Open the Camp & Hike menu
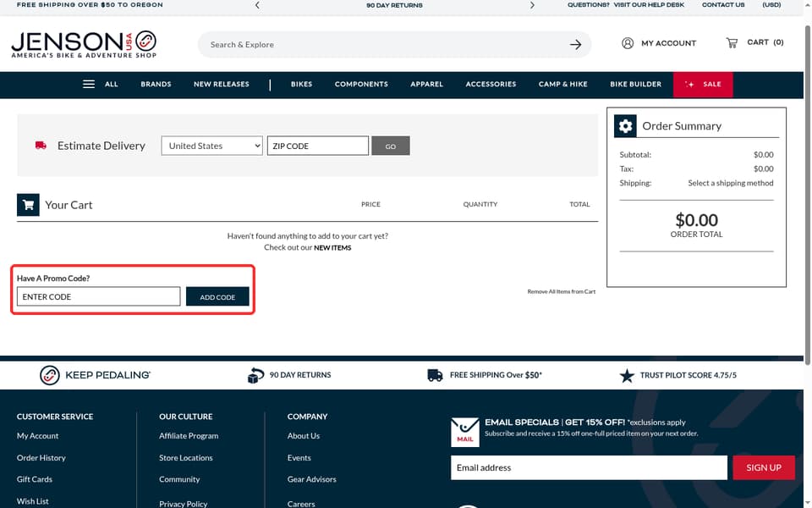 (x=563, y=84)
